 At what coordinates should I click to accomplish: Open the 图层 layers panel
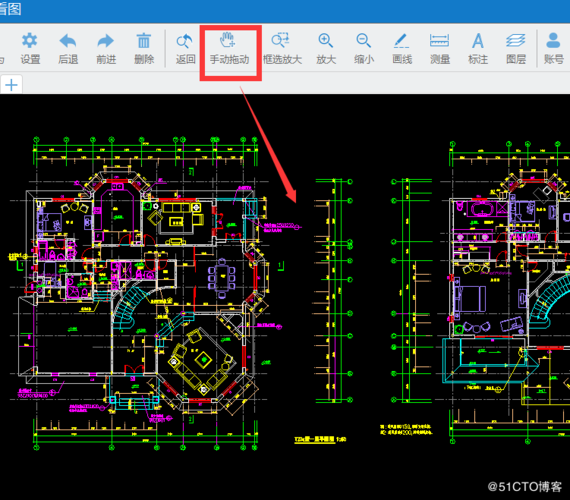click(515, 48)
